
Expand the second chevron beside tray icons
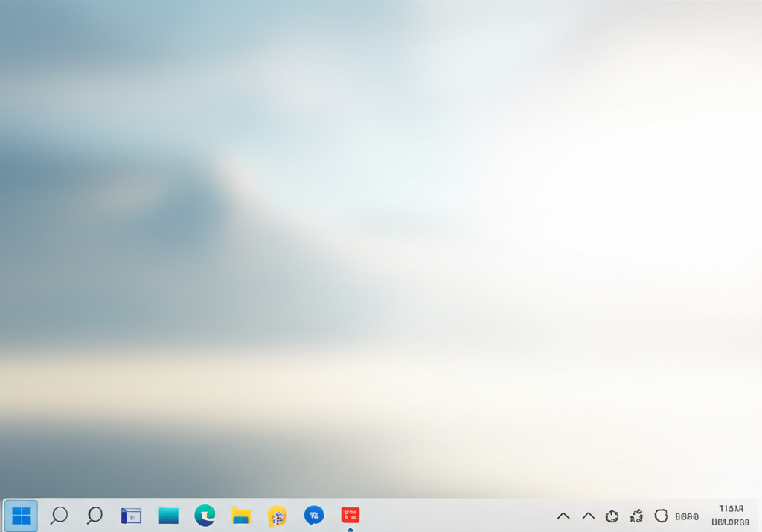pos(588,516)
